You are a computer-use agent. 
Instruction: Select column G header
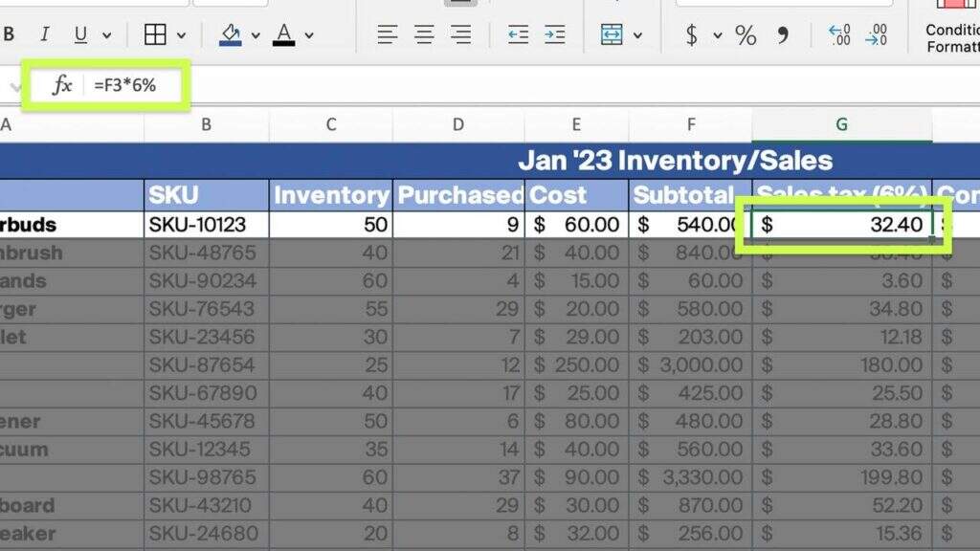pos(841,124)
